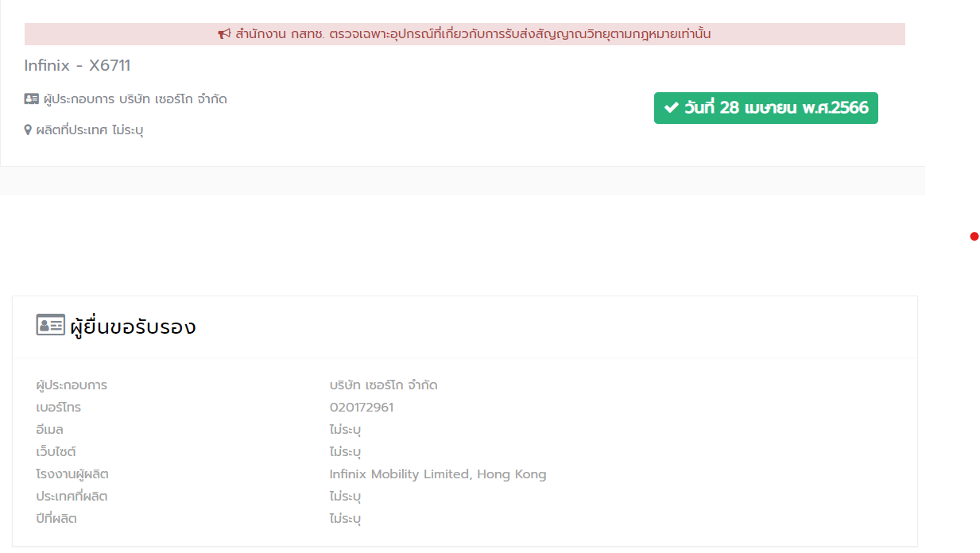Click the บริษัท เซอร์โก จำกัด value in the table
Viewport: 980px width, 553px height.
(x=383, y=385)
